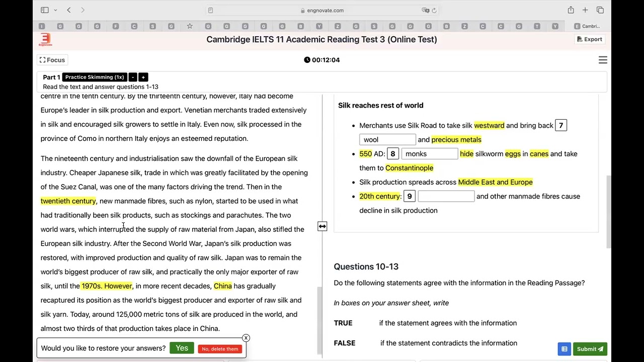This screenshot has width=644, height=362.
Task: Toggle the Safari sidebar icon
Action: (45, 10)
